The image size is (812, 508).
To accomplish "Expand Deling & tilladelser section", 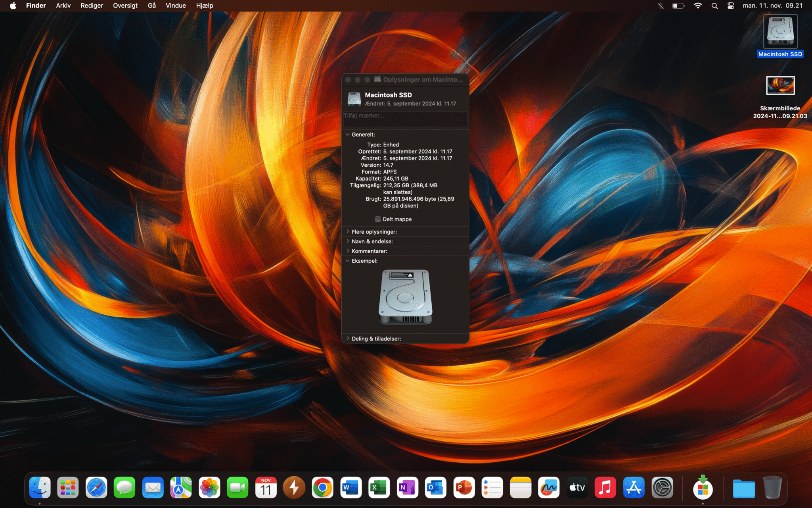I will coord(348,339).
